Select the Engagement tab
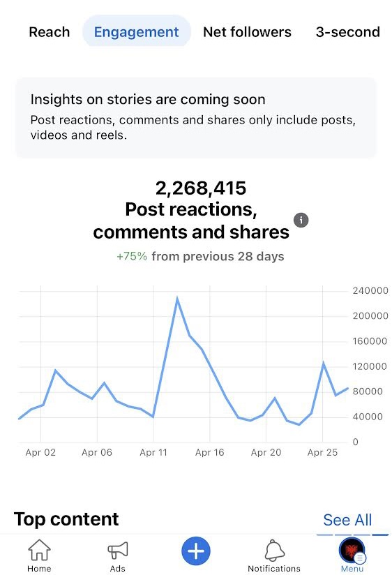Viewport: 392px width, 575px height. (137, 32)
